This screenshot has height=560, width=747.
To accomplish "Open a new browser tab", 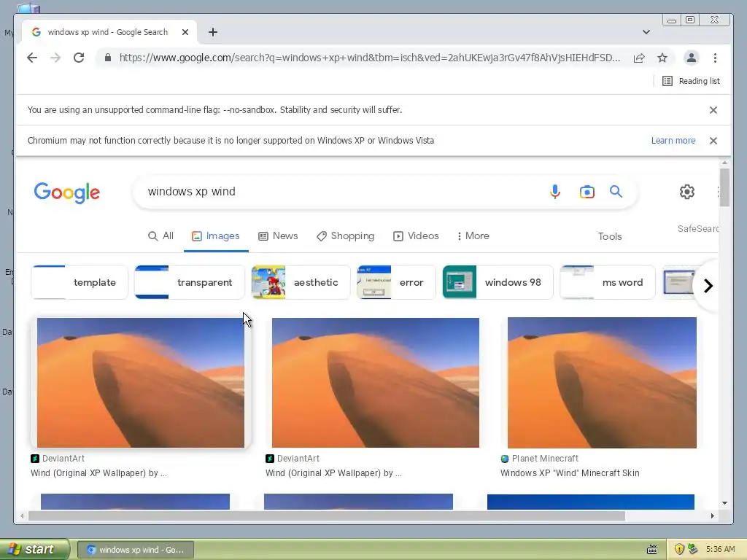I will pyautogui.click(x=213, y=32).
